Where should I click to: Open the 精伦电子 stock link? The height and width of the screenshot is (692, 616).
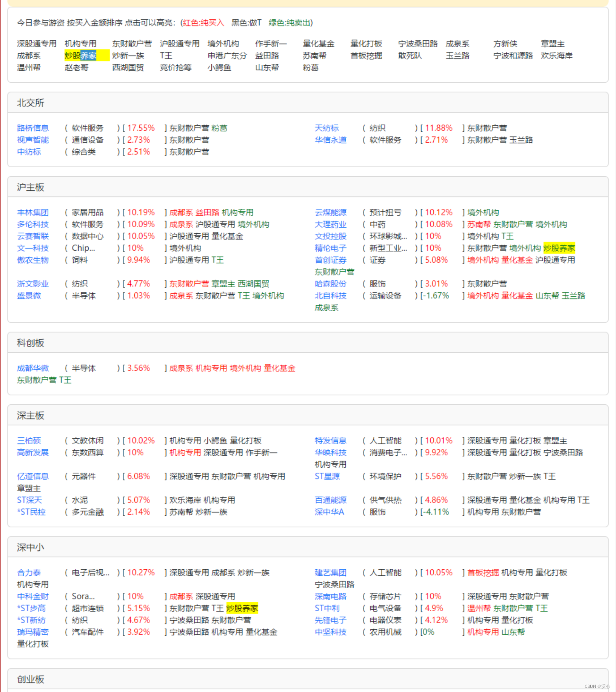pos(331,248)
